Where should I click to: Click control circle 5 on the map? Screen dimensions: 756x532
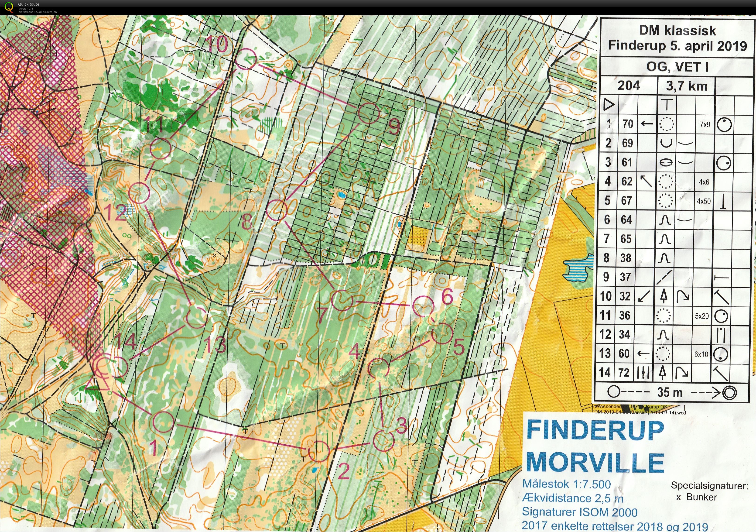[442, 333]
